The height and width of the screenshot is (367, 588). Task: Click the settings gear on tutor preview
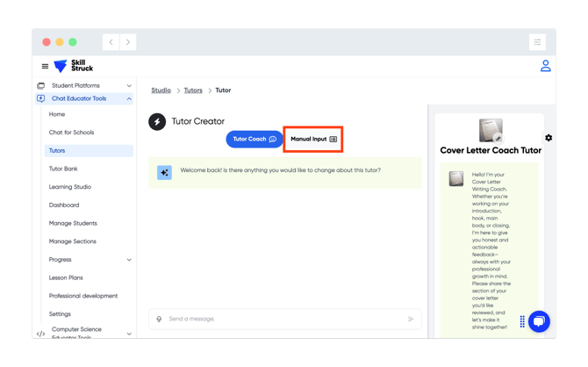tap(549, 138)
